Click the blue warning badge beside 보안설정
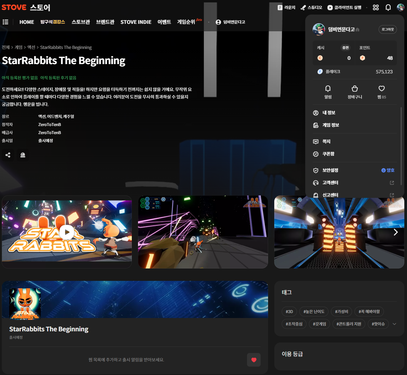407x375 pixels. click(x=388, y=170)
